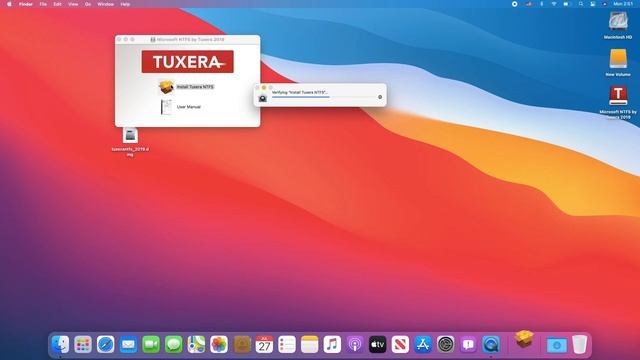Open Launchpad from the Dock

pos(83,344)
